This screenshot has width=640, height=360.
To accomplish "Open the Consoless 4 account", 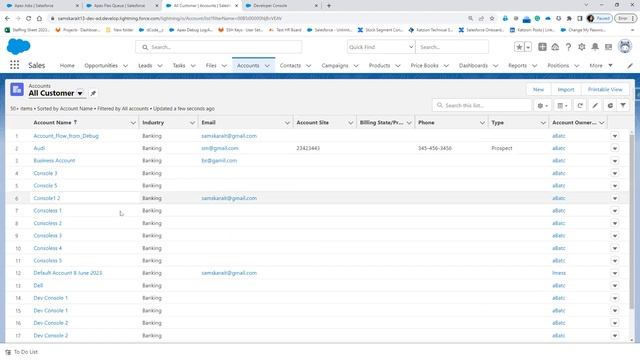I will [x=48, y=248].
